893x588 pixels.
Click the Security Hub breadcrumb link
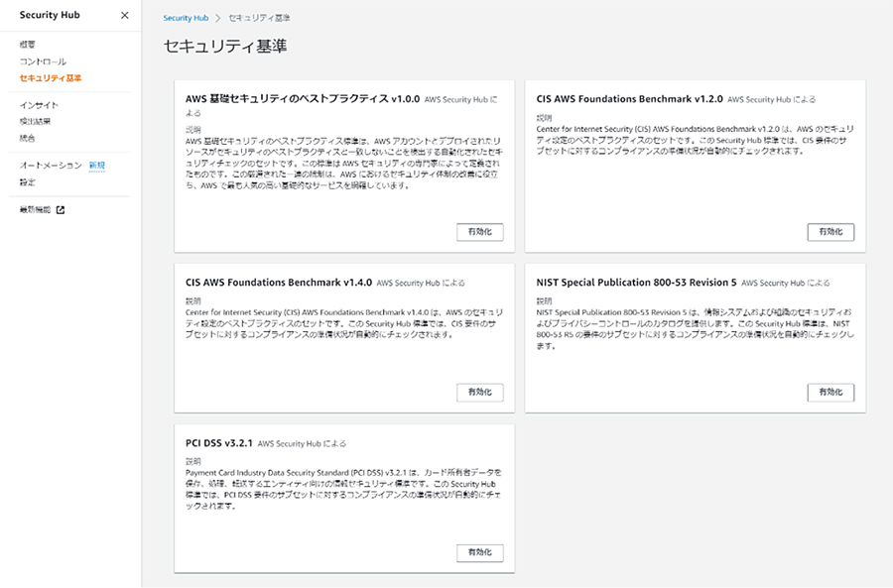186,18
